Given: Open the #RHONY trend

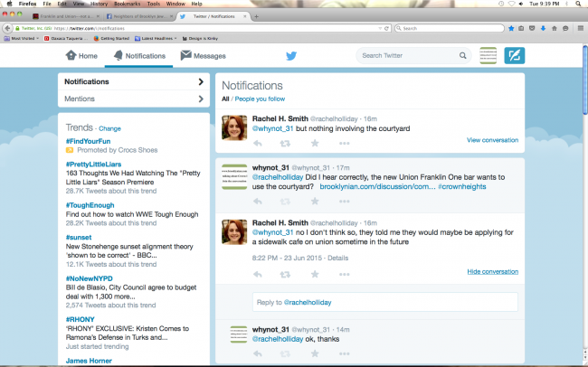Looking at the screenshot, I should 80,319.
